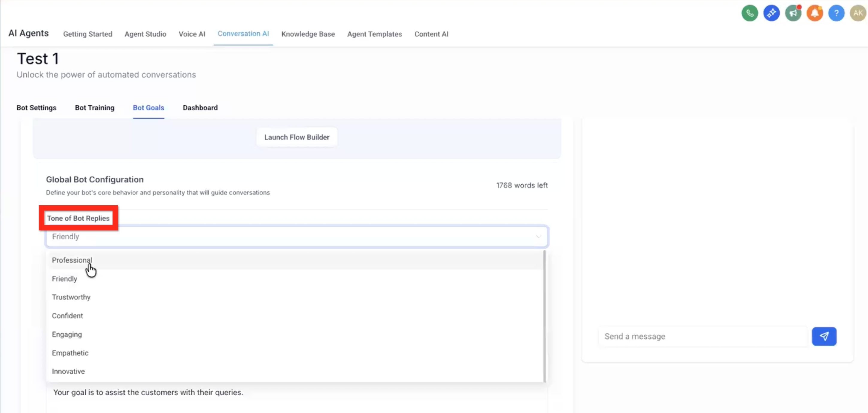Open the orange bell notifications icon
This screenshot has width=868, height=413.
(815, 13)
